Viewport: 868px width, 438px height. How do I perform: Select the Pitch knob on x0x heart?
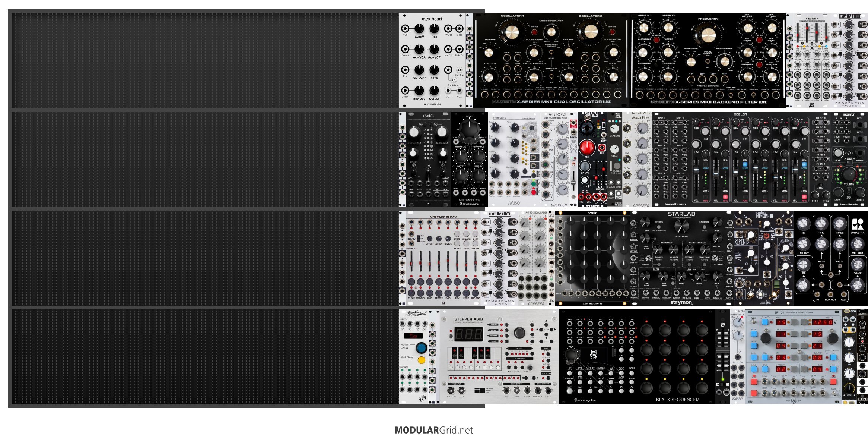(434, 70)
